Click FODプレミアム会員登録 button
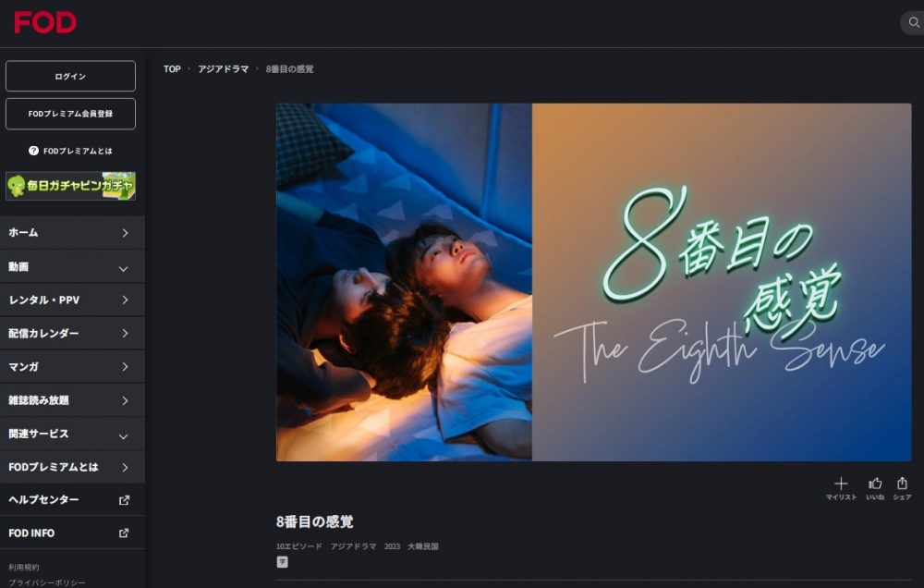 (x=71, y=113)
